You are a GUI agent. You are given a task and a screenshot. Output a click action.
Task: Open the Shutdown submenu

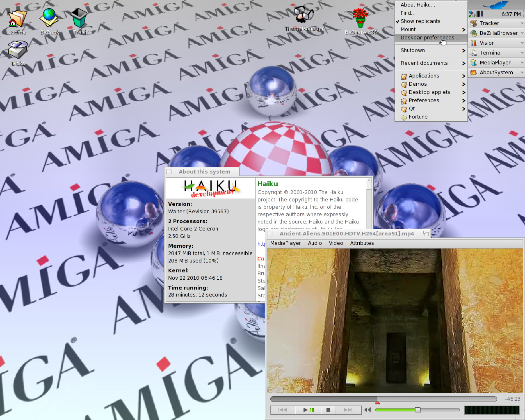(x=431, y=50)
